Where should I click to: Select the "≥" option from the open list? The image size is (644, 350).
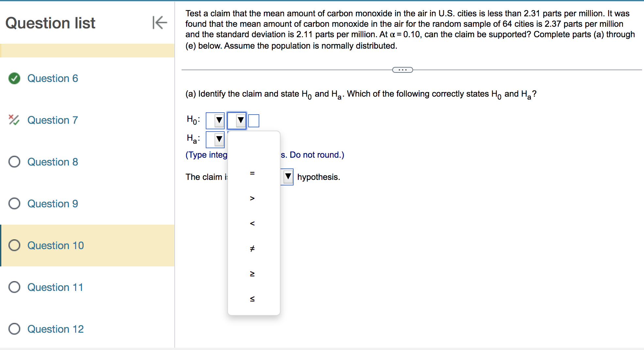pyautogui.click(x=252, y=274)
